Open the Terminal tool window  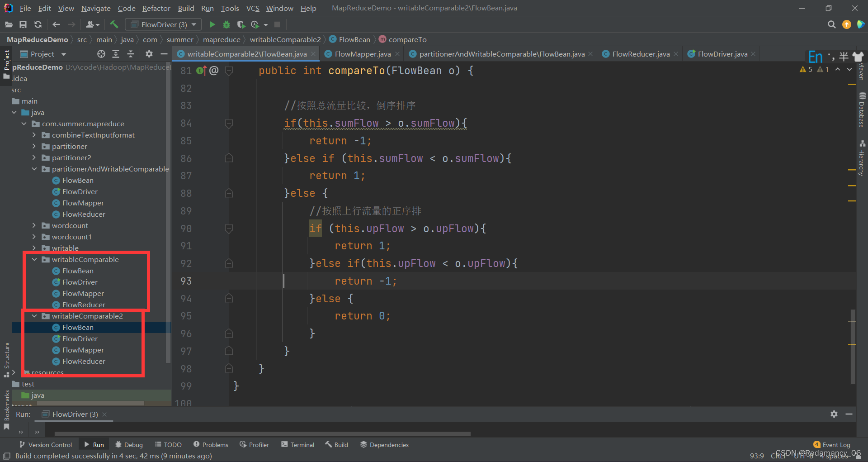(297, 445)
